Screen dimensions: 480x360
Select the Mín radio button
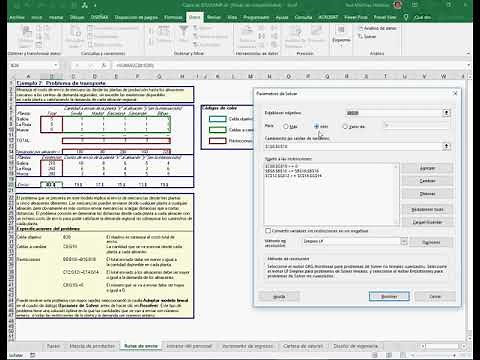point(316,126)
